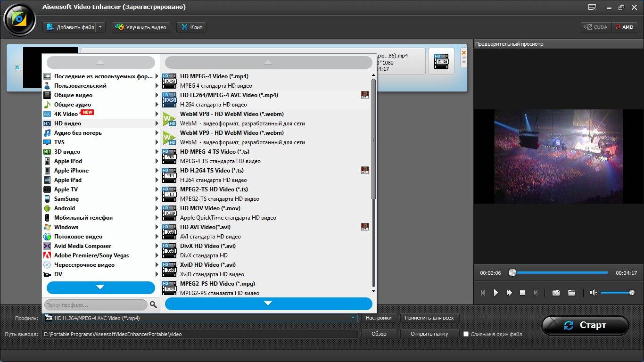Stop the video preview playback
Screen dimensions: 644x362
522,293
